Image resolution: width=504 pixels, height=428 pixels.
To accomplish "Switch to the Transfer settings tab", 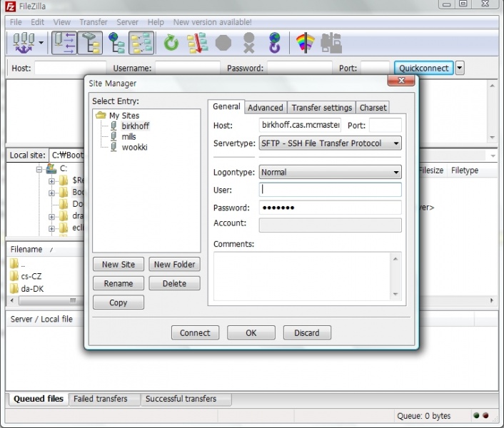I will coord(321,108).
